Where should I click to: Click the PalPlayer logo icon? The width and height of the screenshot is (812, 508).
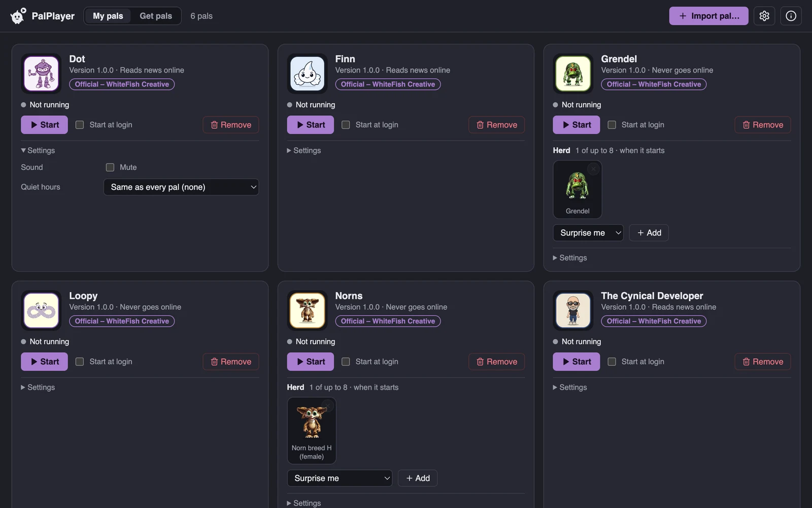[x=18, y=16]
